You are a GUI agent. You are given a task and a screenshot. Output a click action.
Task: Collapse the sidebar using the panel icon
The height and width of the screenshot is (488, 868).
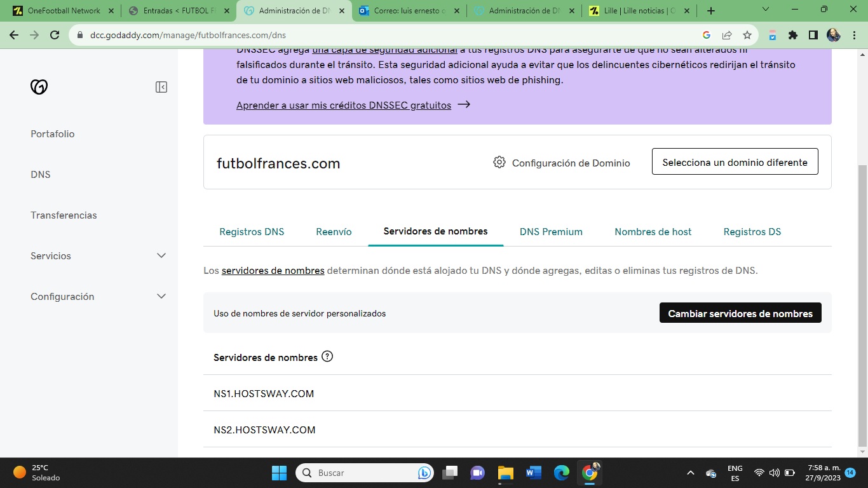click(x=161, y=87)
